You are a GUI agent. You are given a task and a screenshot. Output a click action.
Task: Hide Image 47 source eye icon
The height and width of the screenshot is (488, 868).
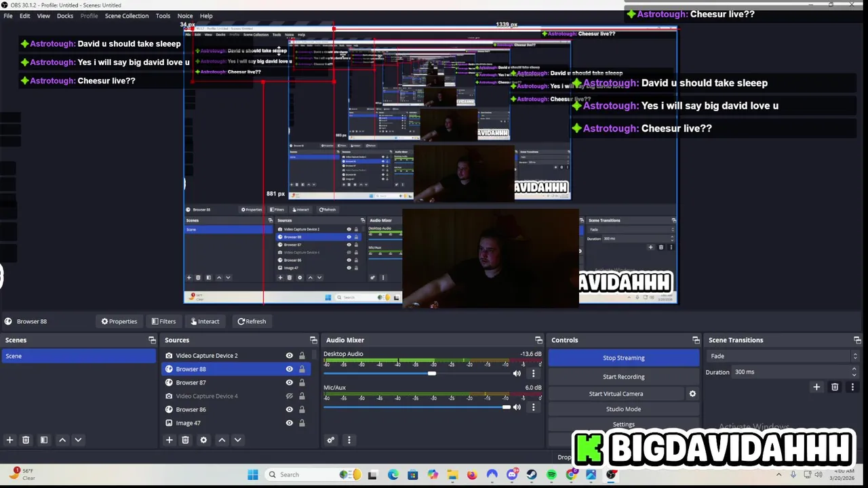pos(290,423)
